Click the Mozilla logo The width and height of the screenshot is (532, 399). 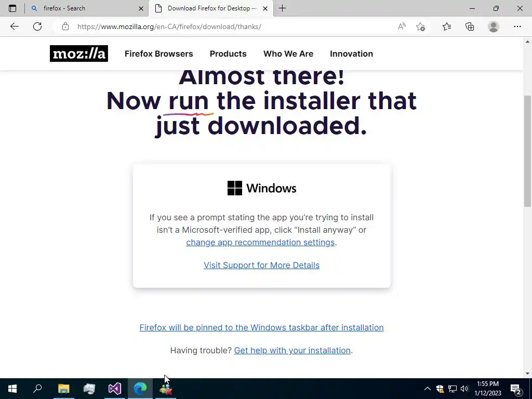79,54
